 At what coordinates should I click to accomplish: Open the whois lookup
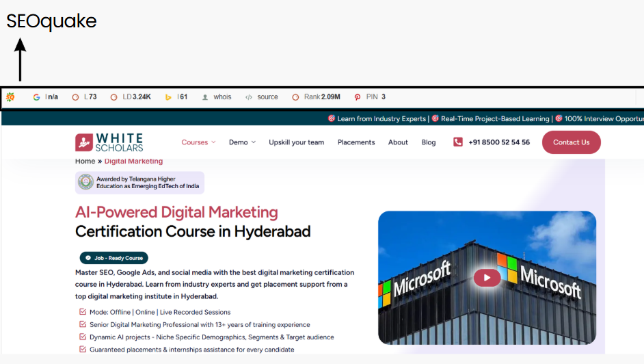tap(217, 97)
